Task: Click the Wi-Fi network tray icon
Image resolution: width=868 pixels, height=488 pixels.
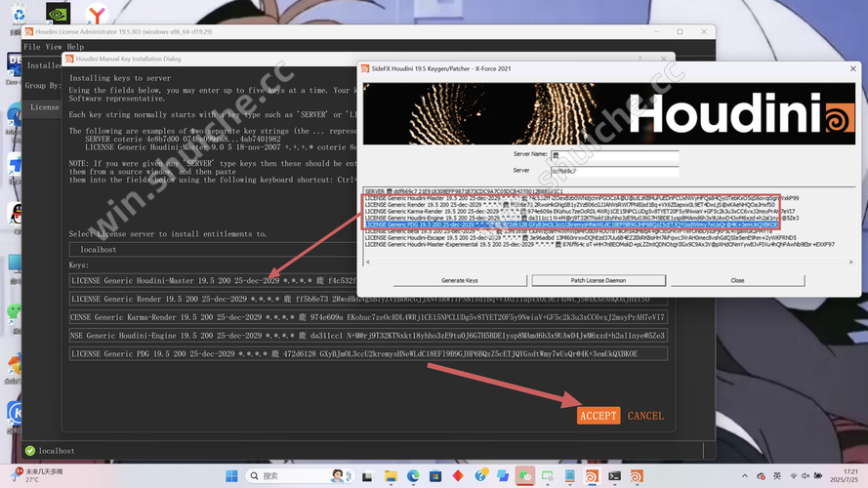Action: [x=793, y=476]
